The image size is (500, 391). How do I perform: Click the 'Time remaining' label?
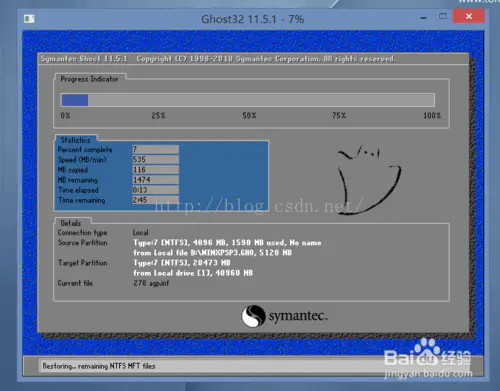click(x=82, y=200)
